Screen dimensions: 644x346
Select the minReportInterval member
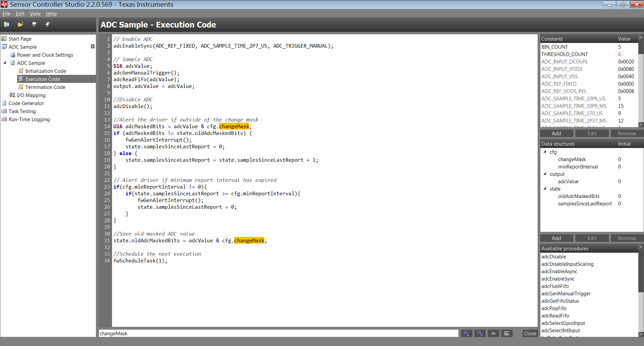pyautogui.click(x=578, y=167)
